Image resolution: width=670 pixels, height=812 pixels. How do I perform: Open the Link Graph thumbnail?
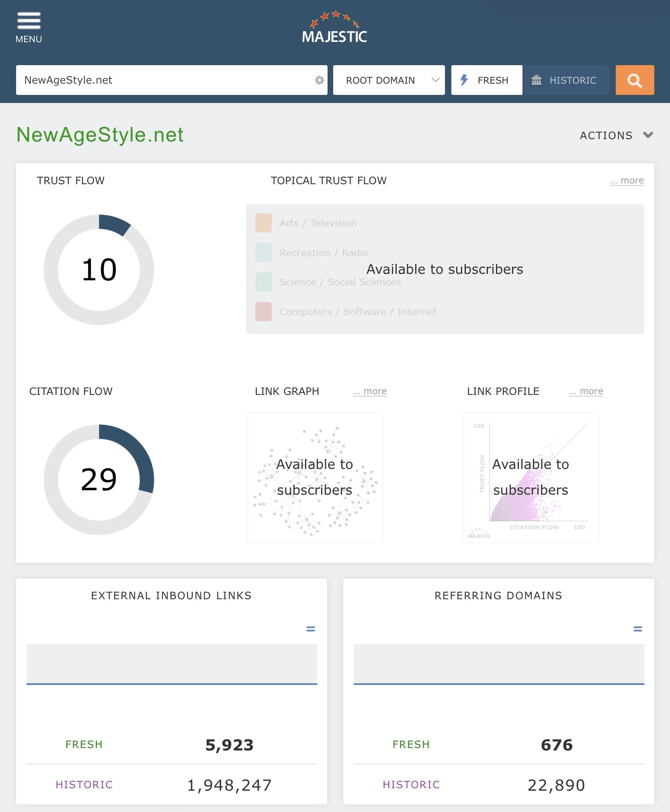pyautogui.click(x=315, y=477)
